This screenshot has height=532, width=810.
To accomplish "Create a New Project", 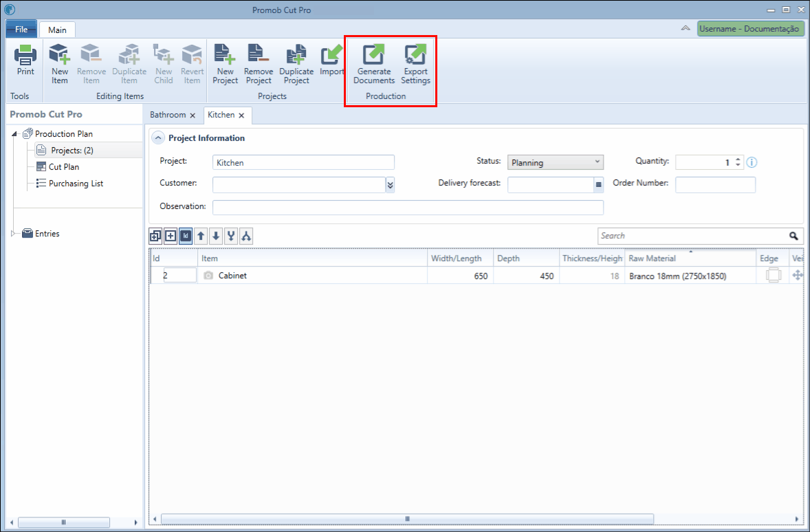I will (226, 64).
